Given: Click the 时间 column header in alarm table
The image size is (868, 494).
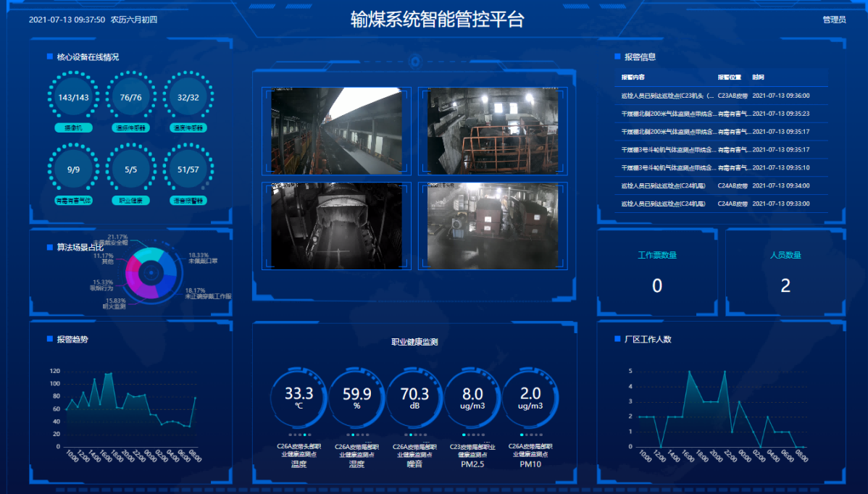Looking at the screenshot, I should coord(758,77).
